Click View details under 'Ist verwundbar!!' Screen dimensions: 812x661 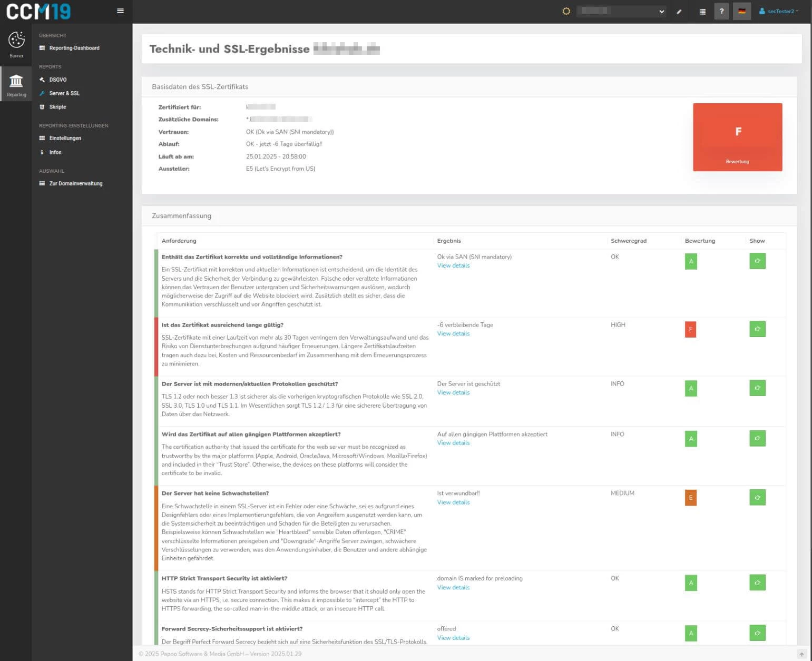pos(453,502)
